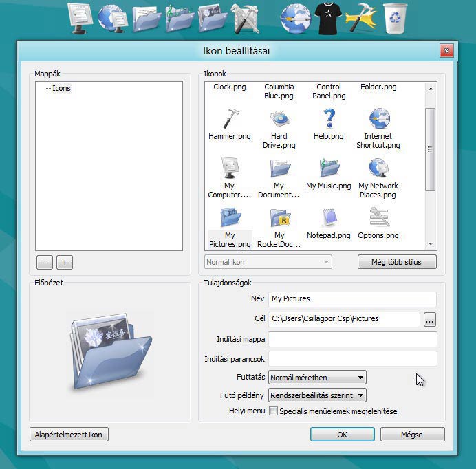The width and height of the screenshot is (476, 469).
Task: Click the Folder.png label
Action: (378, 87)
